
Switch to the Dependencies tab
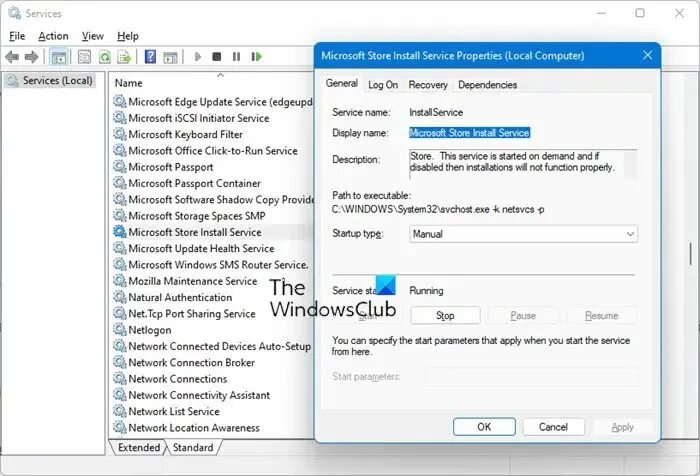[488, 85]
